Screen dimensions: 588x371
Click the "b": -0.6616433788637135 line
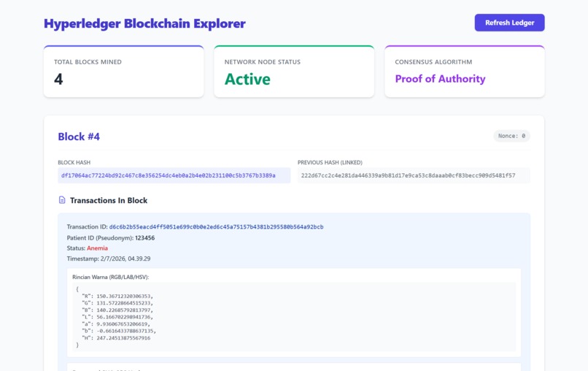pyautogui.click(x=119, y=331)
